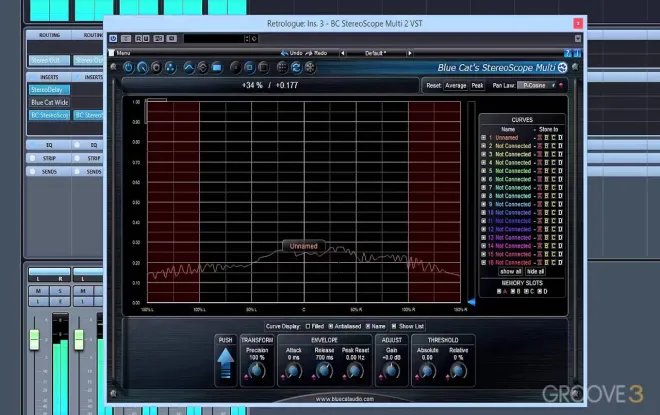Click the blue folder toolbar icon
The image size is (660, 415).
pos(216,67)
